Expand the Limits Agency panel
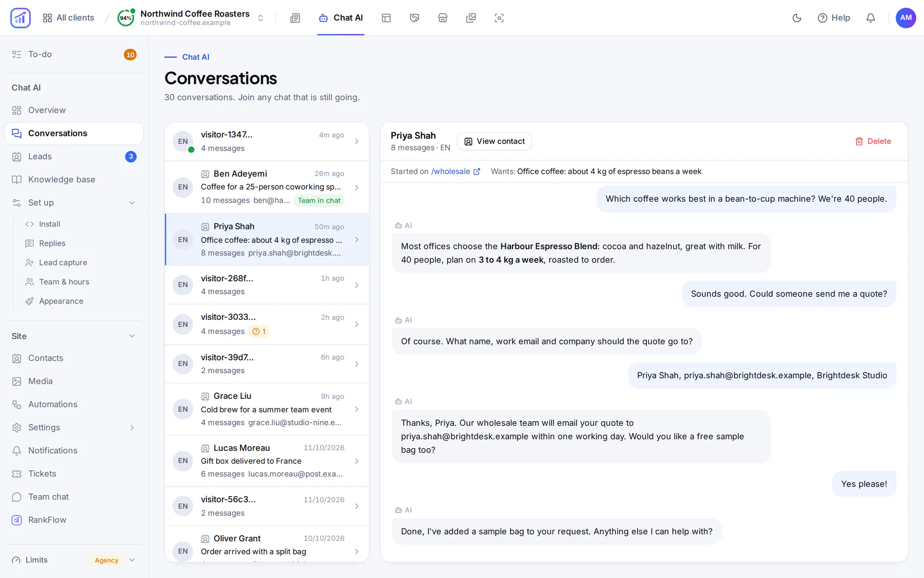This screenshot has height=578, width=924. pos(74,560)
